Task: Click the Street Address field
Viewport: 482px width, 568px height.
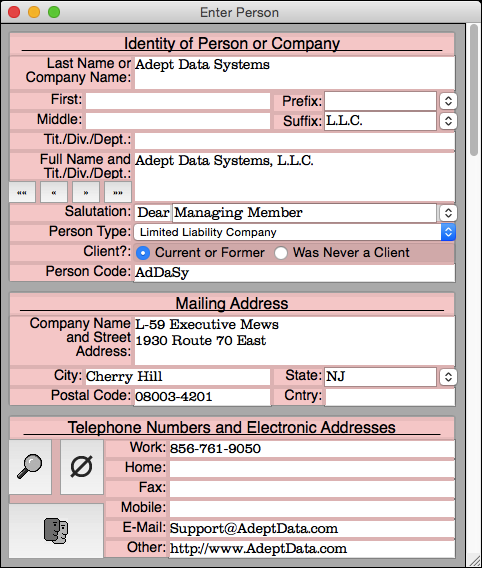Action: [x=294, y=341]
